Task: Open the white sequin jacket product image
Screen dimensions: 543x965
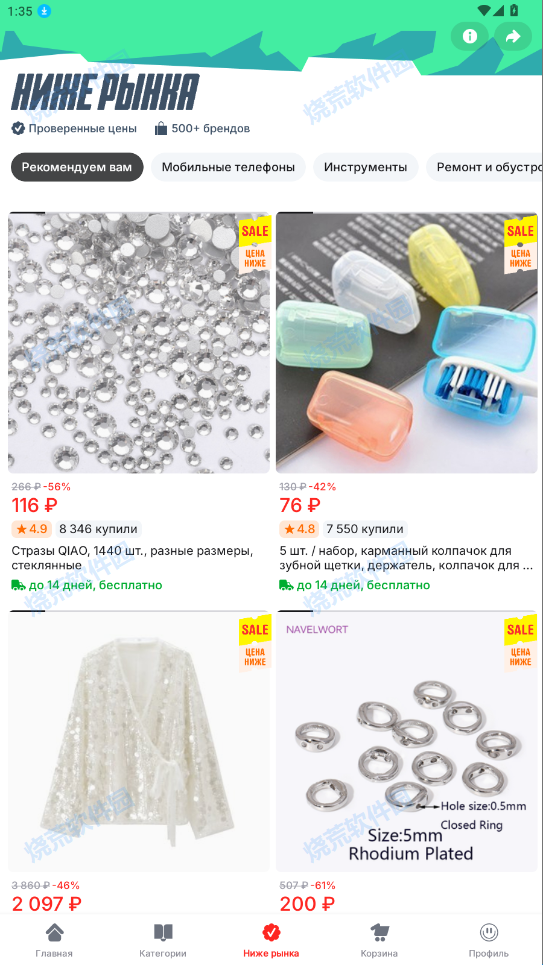Action: (x=139, y=741)
